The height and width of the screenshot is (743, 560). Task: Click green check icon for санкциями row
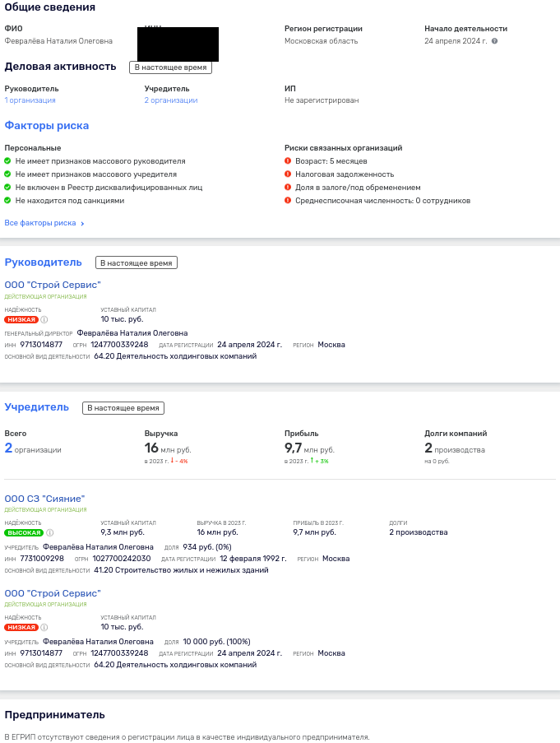point(7,201)
